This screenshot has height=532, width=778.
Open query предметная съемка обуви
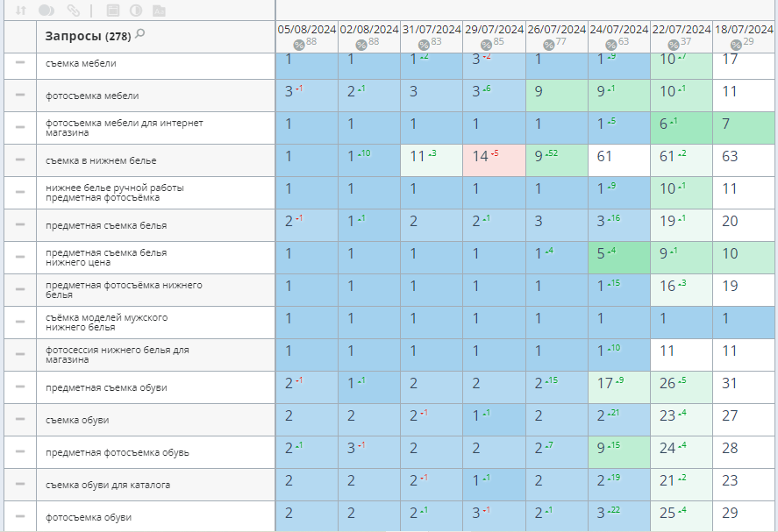coord(106,387)
